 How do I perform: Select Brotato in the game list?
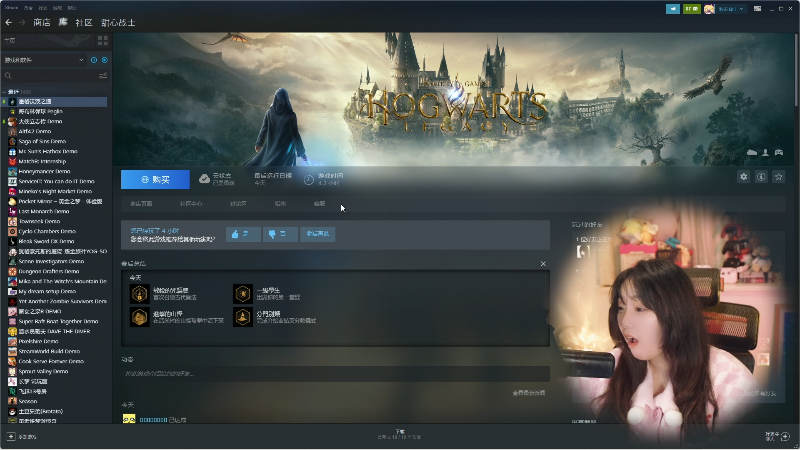click(40, 411)
